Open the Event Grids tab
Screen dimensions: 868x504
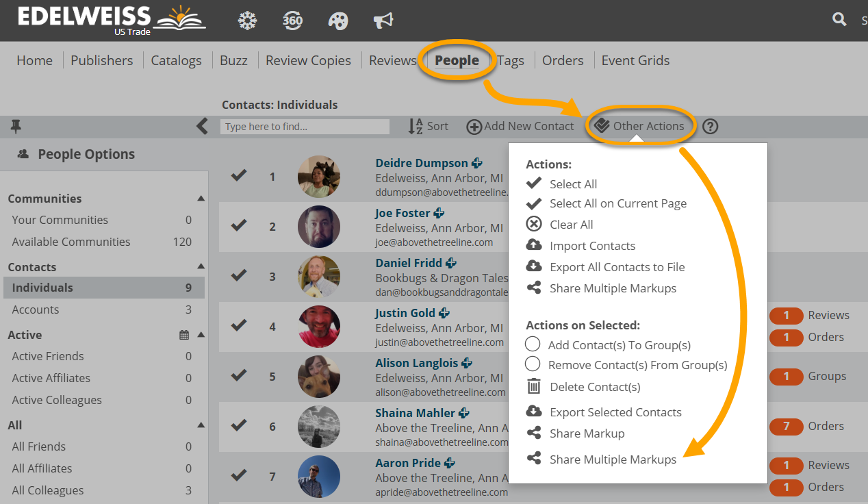pyautogui.click(x=635, y=60)
